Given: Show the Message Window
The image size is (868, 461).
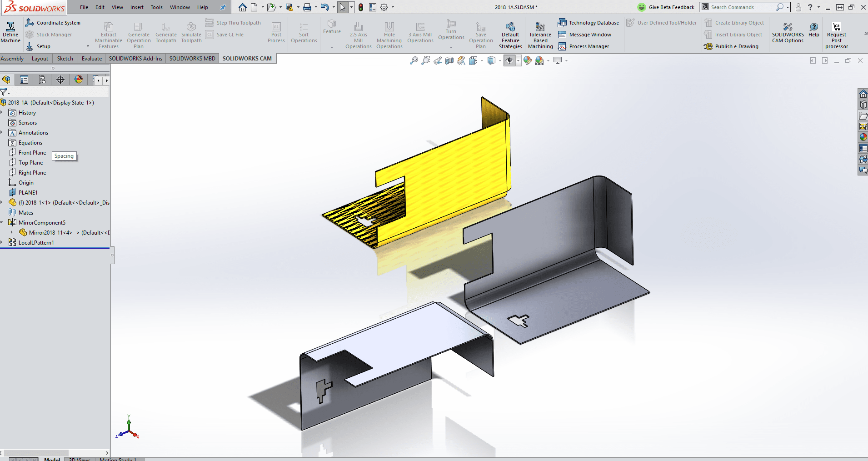Looking at the screenshot, I should pos(585,35).
